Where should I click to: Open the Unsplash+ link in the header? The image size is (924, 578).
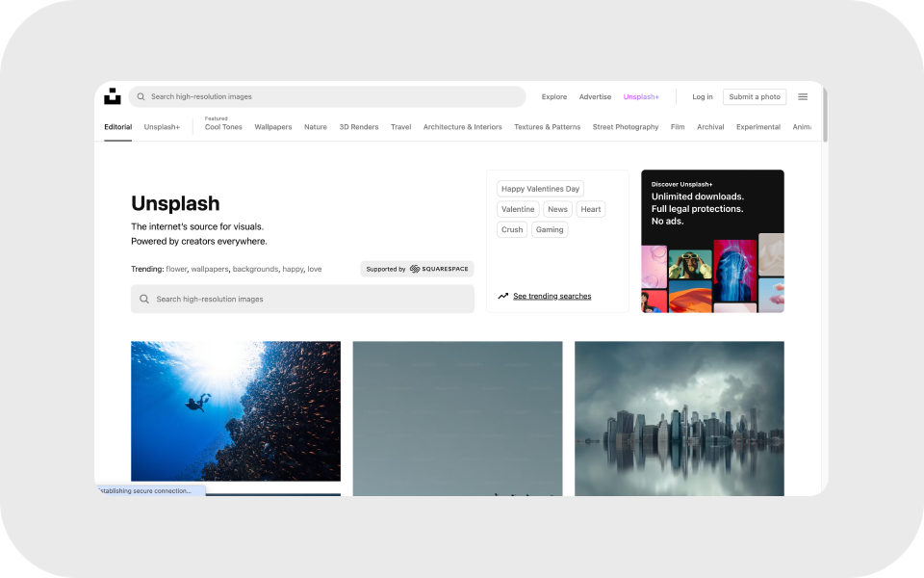point(641,96)
